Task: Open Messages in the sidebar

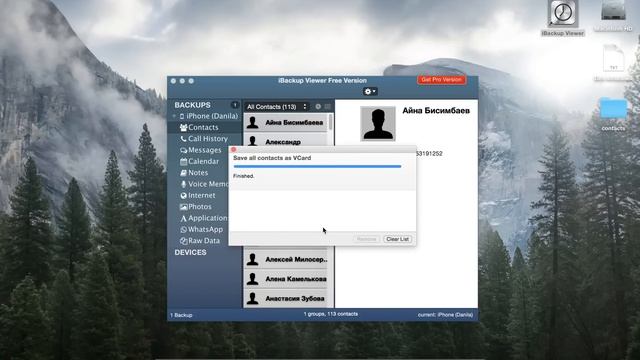Action: coord(200,150)
